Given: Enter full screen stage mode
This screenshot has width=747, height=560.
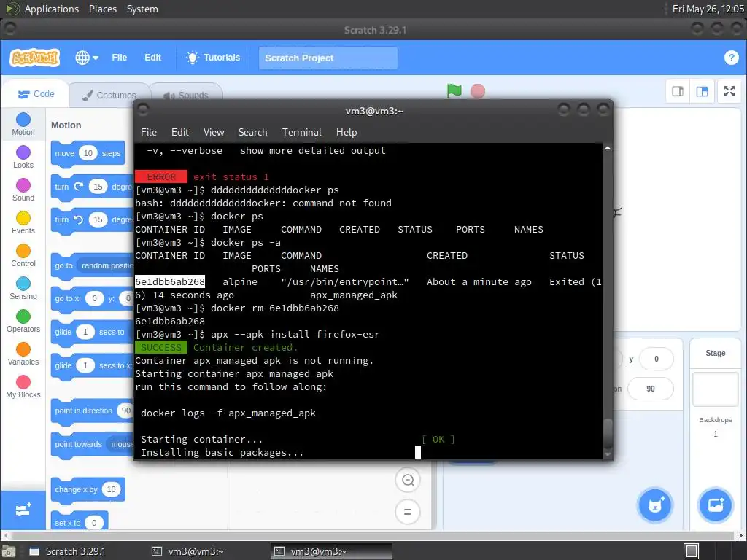Looking at the screenshot, I should (x=729, y=91).
